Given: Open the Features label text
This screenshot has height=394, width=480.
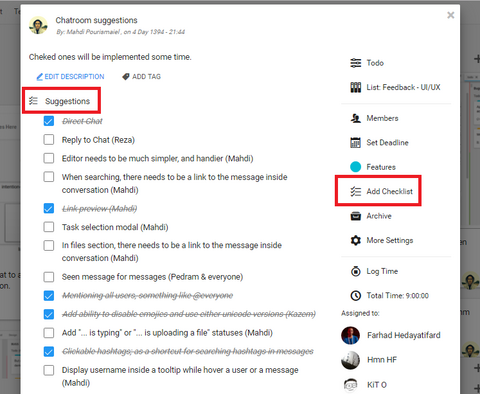Looking at the screenshot, I should point(381,167).
